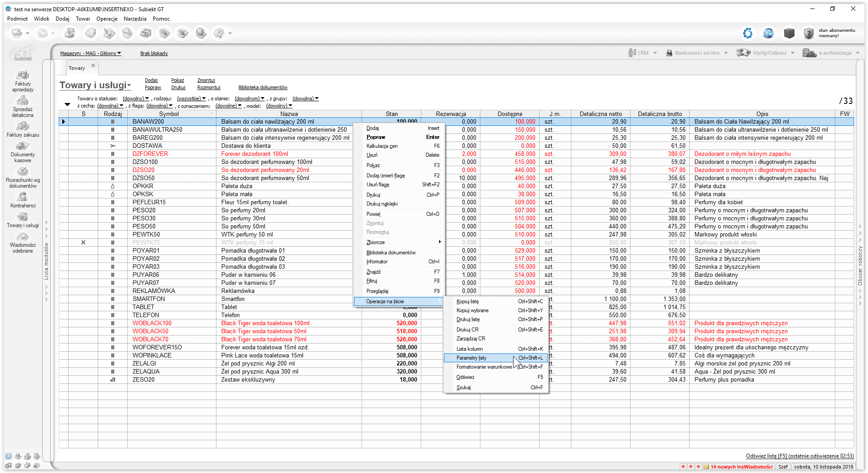Open the Faktury sprzedaży module

pos(23,81)
